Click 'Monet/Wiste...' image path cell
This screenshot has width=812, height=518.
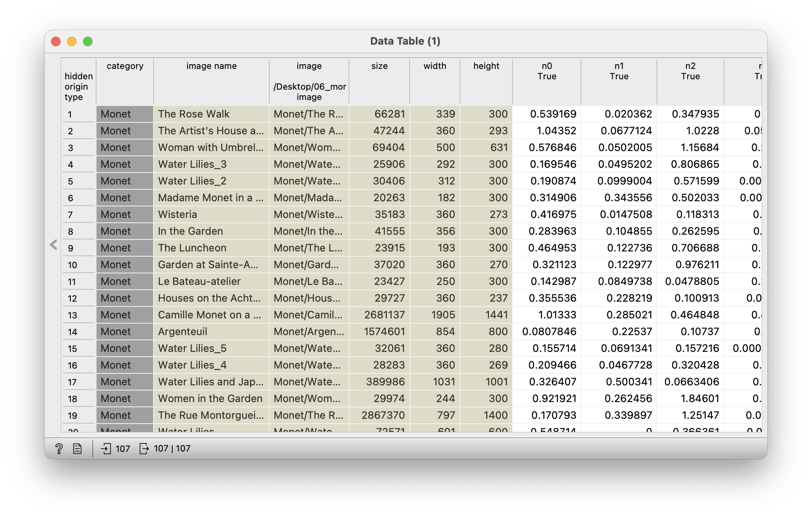pos(309,214)
